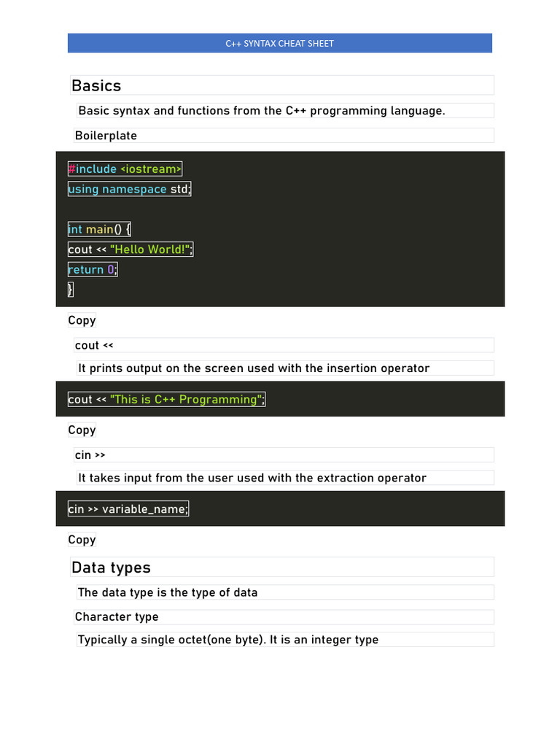Viewport: 560px width, 747px height.
Task: Click the "cin >>" subheading
Action: tap(90, 455)
